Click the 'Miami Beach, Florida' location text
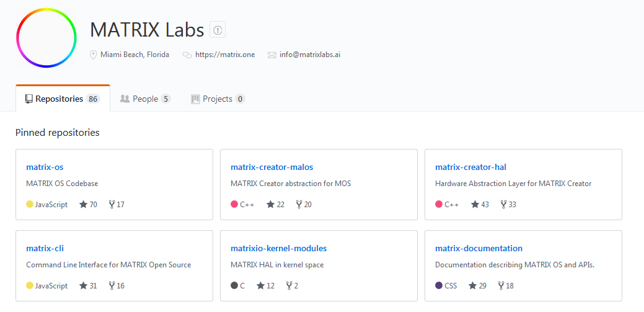Viewport: 644px width, 312px height. tap(135, 55)
